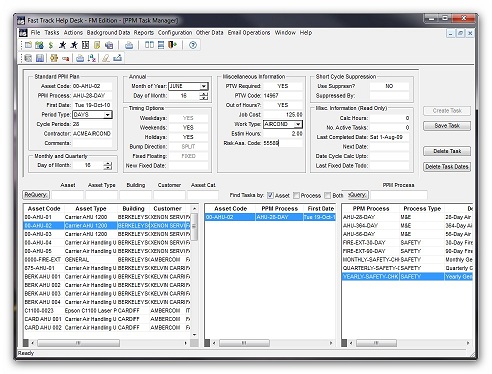This screenshot has height=374, width=492.
Task: Click the exit door icon
Action: (x=172, y=45)
